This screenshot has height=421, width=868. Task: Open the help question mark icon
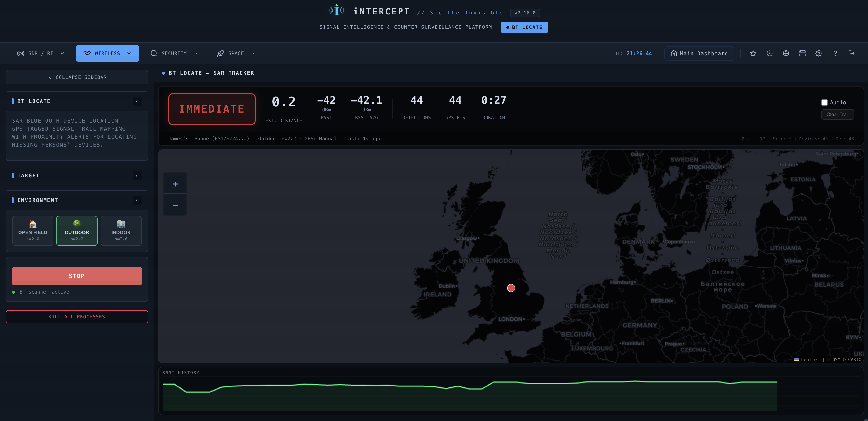(835, 53)
